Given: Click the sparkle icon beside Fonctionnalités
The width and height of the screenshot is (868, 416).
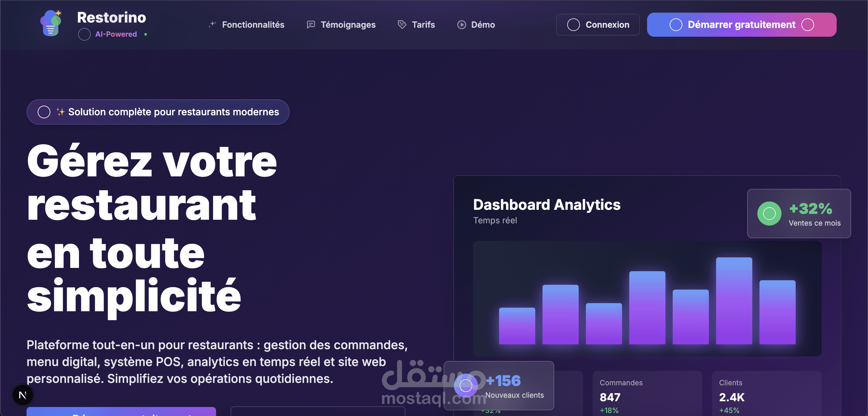Looking at the screenshot, I should (212, 25).
